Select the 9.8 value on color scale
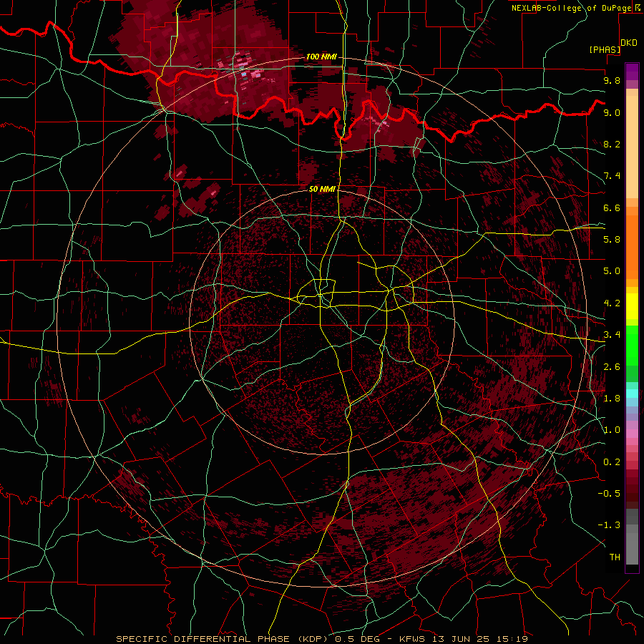 click(x=612, y=80)
